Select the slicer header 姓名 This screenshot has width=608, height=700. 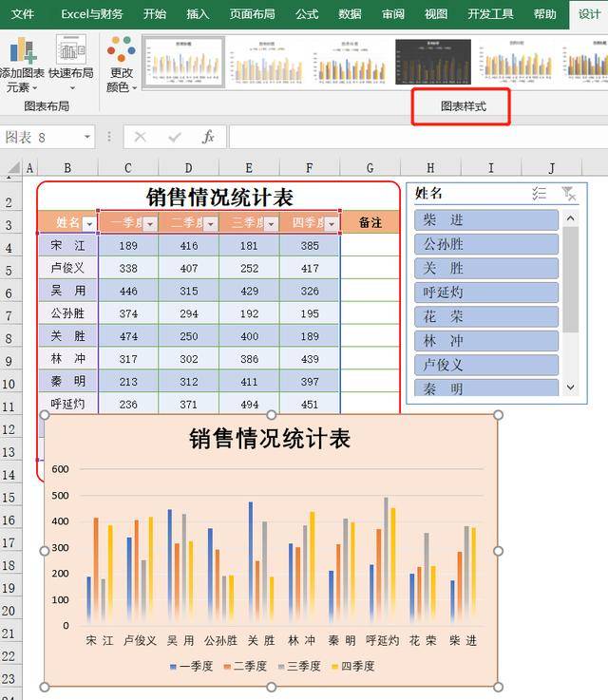pos(428,194)
